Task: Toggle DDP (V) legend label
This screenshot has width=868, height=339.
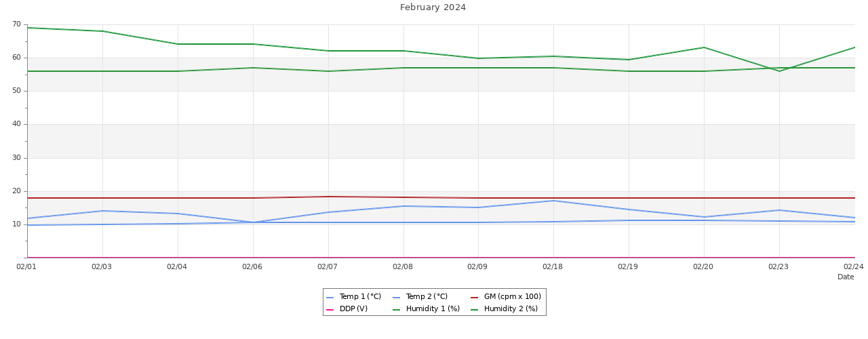Action: tap(353, 309)
